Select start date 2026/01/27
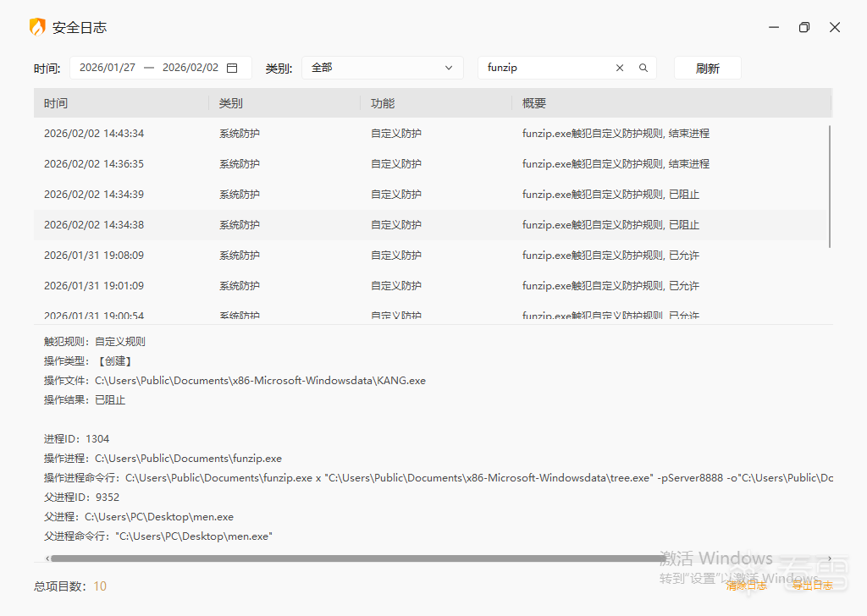The image size is (867, 616). tap(108, 68)
